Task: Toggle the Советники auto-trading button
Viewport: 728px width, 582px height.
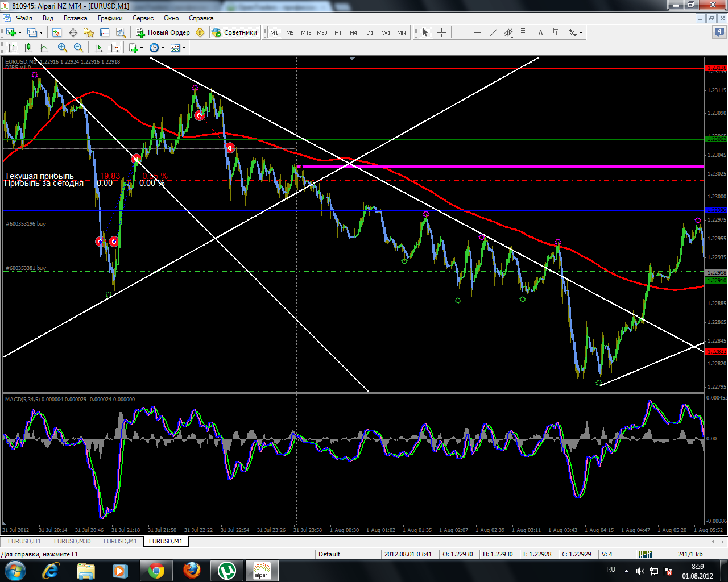Action: tap(234, 32)
